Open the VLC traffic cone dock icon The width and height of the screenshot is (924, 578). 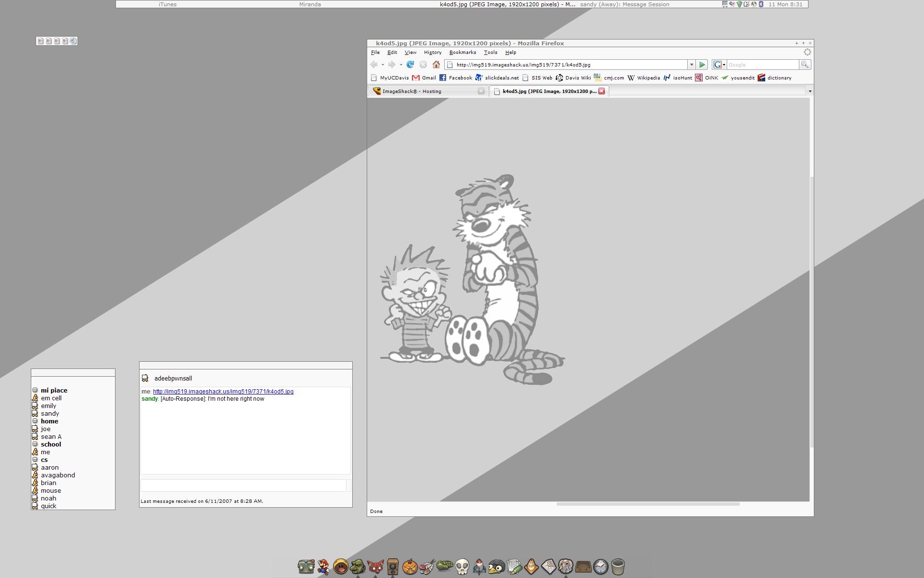tap(531, 566)
